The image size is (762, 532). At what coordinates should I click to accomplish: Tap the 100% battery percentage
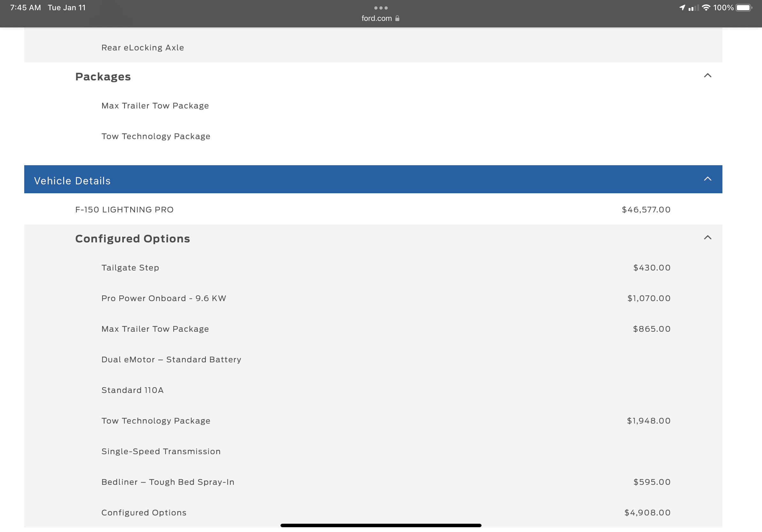[723, 8]
